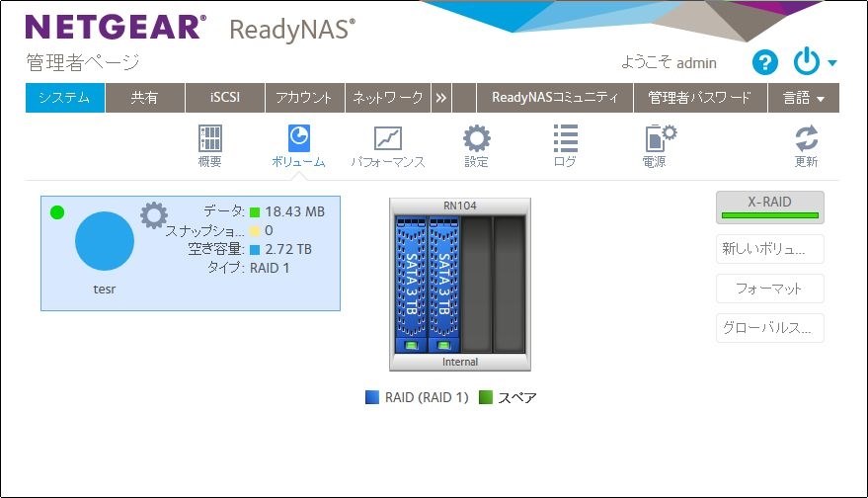Click the green データ swatch

point(255,212)
